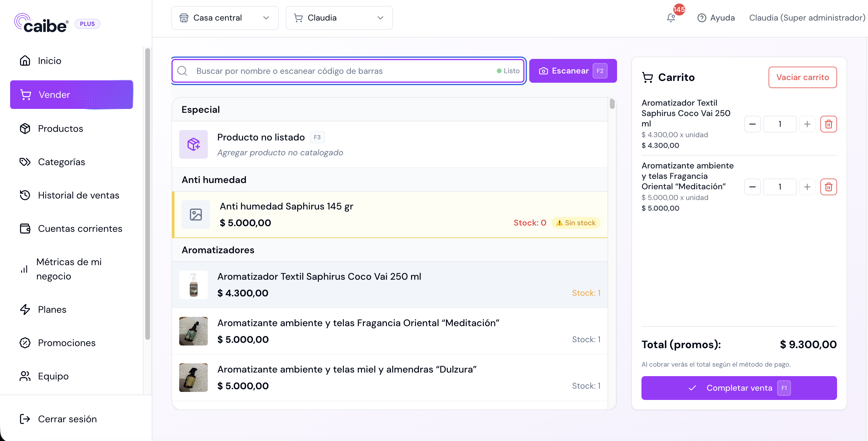Click the "Al cobrar verás el total" note
The height and width of the screenshot is (441, 868).
click(716, 364)
